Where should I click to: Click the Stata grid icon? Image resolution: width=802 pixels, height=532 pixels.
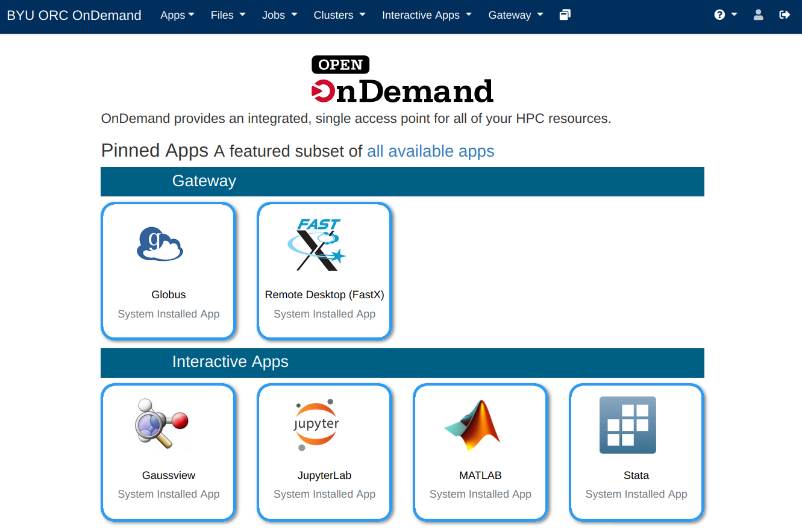click(x=628, y=425)
